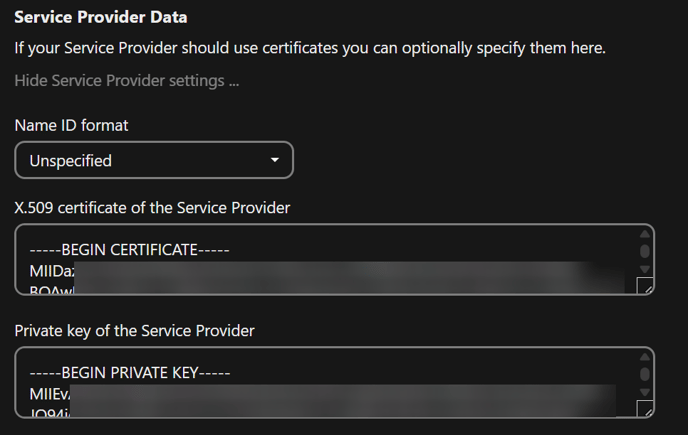
Task: Click the Private key scrollbar thumb
Action: [645, 374]
